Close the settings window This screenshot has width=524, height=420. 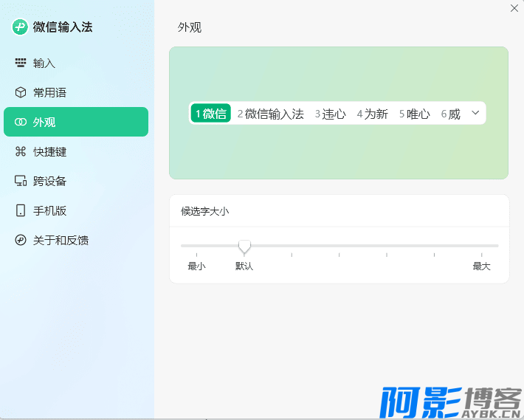coord(514,8)
